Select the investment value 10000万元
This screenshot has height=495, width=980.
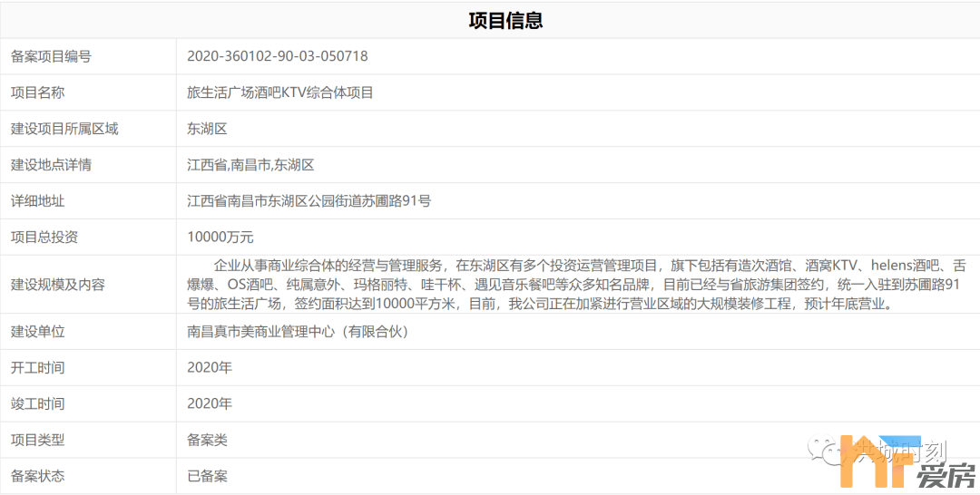coord(220,238)
